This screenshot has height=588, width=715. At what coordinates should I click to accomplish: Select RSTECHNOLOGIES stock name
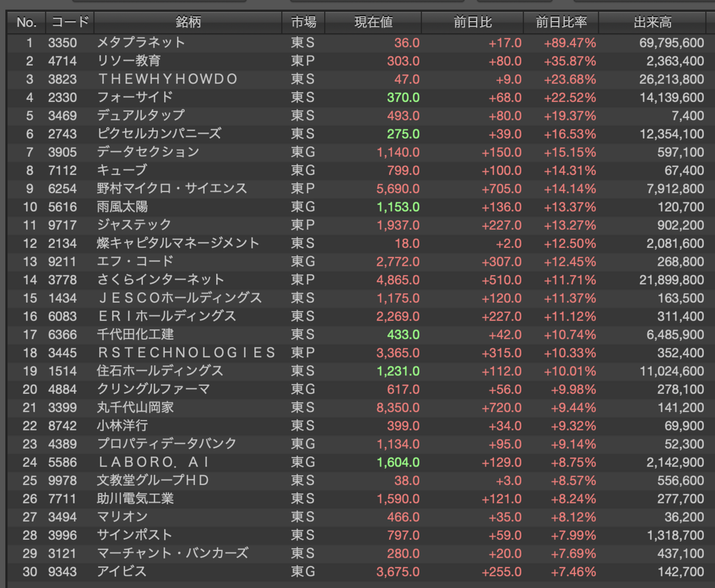tap(186, 353)
